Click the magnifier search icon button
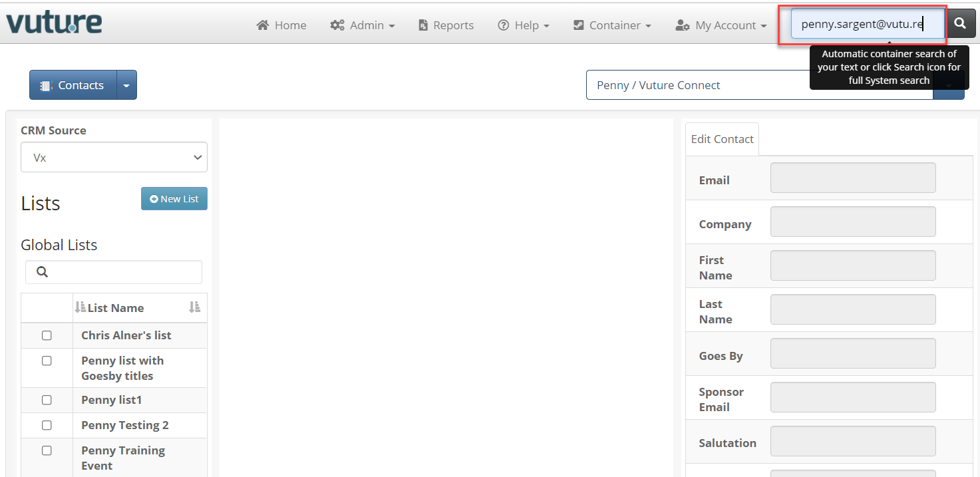Screen dimensions: 980x477 click(x=960, y=24)
